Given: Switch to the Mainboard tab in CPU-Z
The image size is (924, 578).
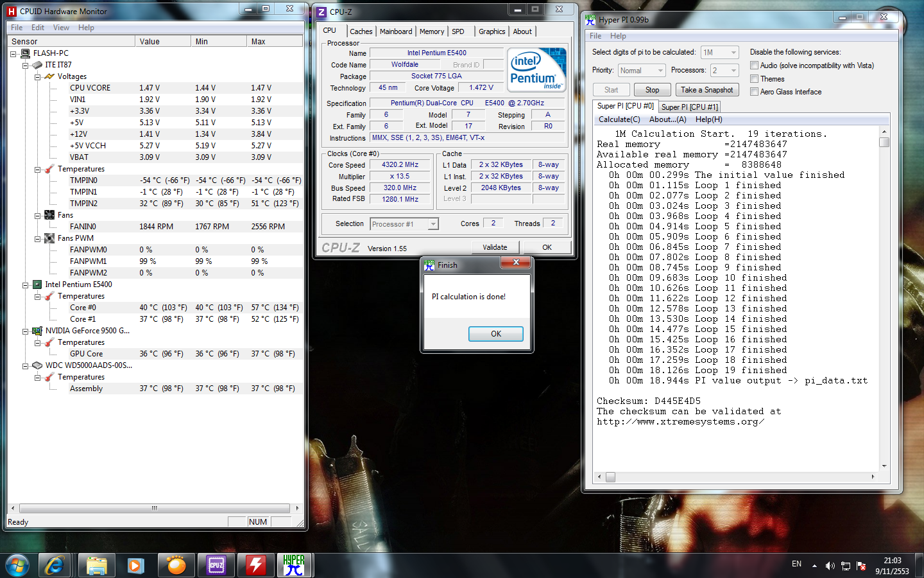Looking at the screenshot, I should (396, 31).
